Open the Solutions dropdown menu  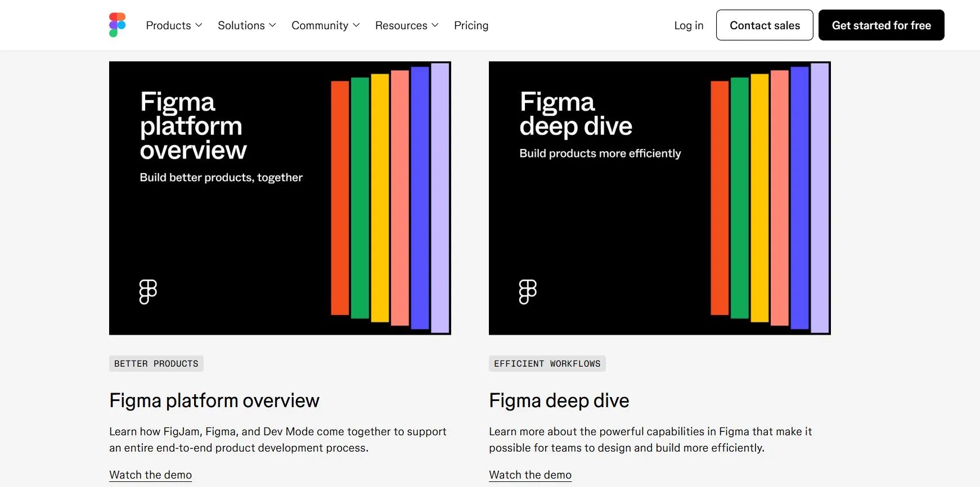[x=246, y=25]
